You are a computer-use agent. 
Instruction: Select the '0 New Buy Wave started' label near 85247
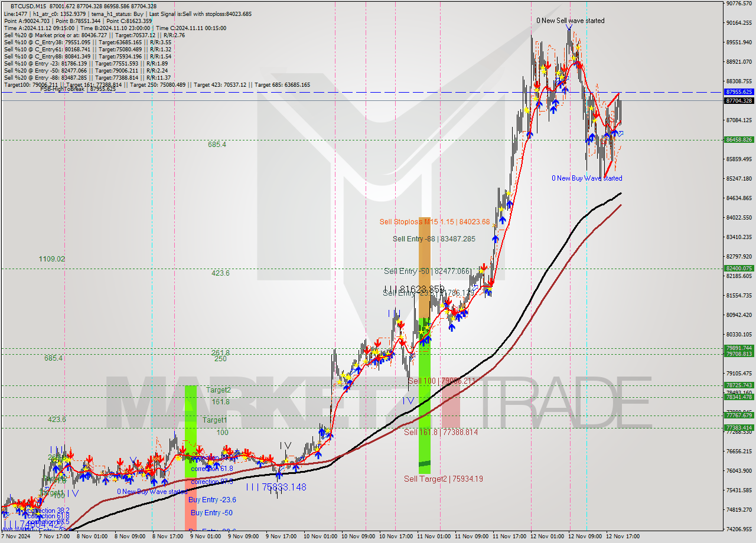586,178
